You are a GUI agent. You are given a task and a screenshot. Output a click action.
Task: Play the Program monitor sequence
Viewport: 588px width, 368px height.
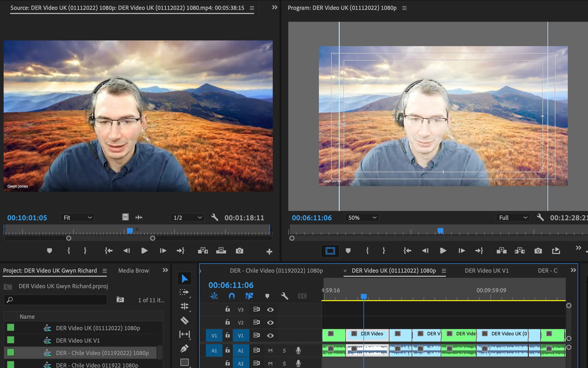click(443, 251)
